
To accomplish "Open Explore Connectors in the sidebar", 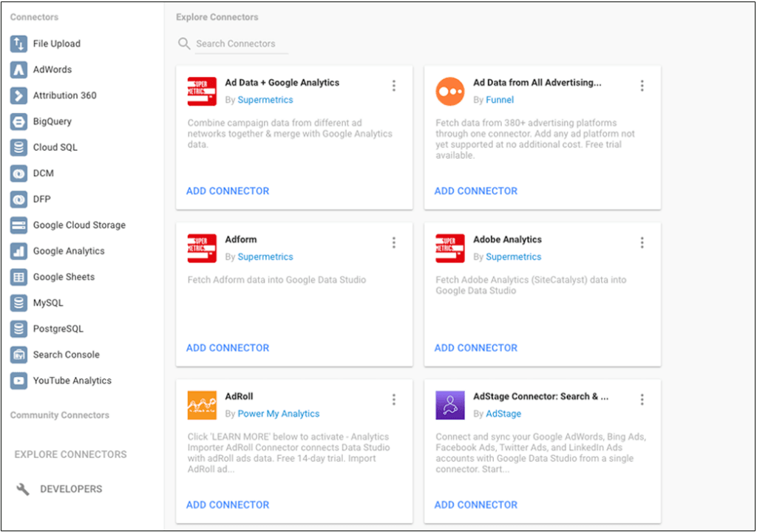I will 70,454.
